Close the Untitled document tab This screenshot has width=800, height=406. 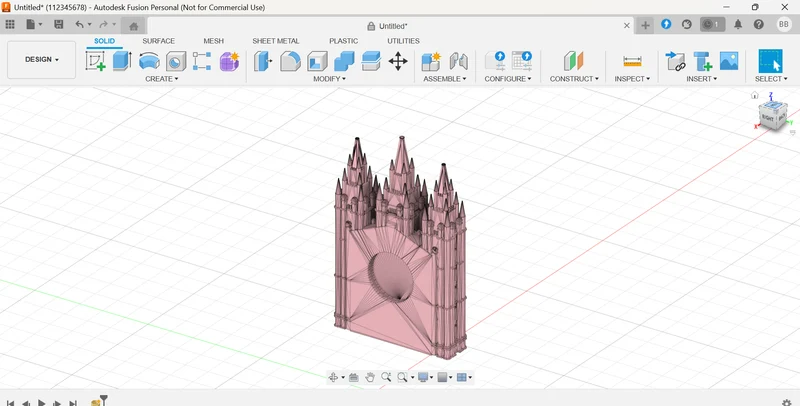click(x=627, y=26)
